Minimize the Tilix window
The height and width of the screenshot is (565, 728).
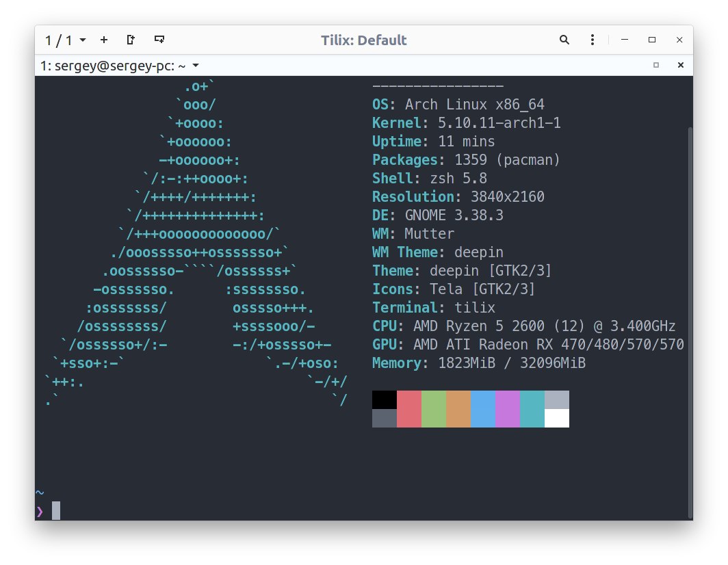click(x=625, y=40)
